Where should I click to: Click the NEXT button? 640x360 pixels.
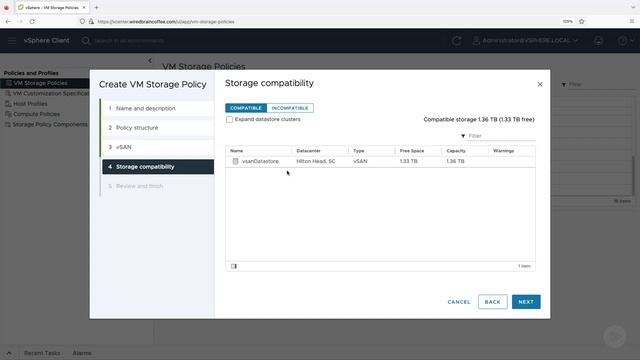tap(526, 302)
